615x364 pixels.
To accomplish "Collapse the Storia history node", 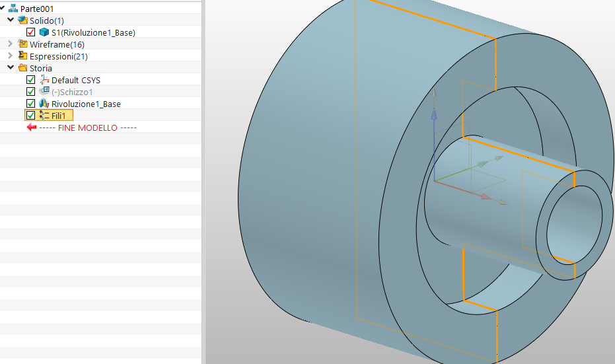I will click(x=10, y=68).
